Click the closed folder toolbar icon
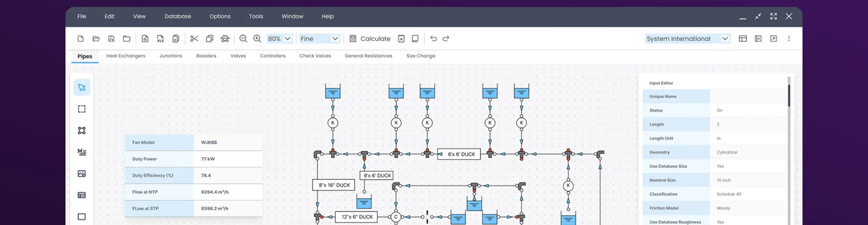The image size is (868, 225). [x=127, y=38]
